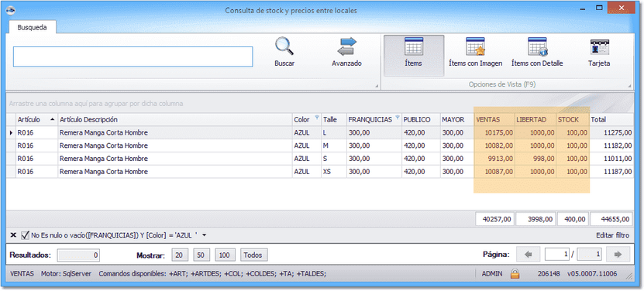
Task: Select Total cell 11011,00
Action: [611, 159]
